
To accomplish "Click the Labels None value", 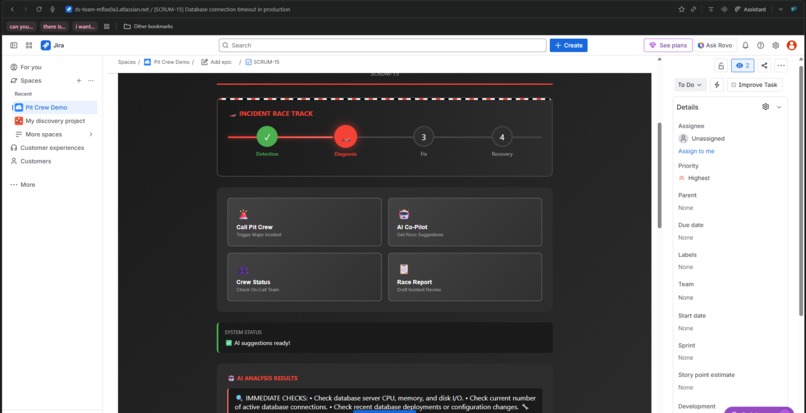I will click(685, 267).
